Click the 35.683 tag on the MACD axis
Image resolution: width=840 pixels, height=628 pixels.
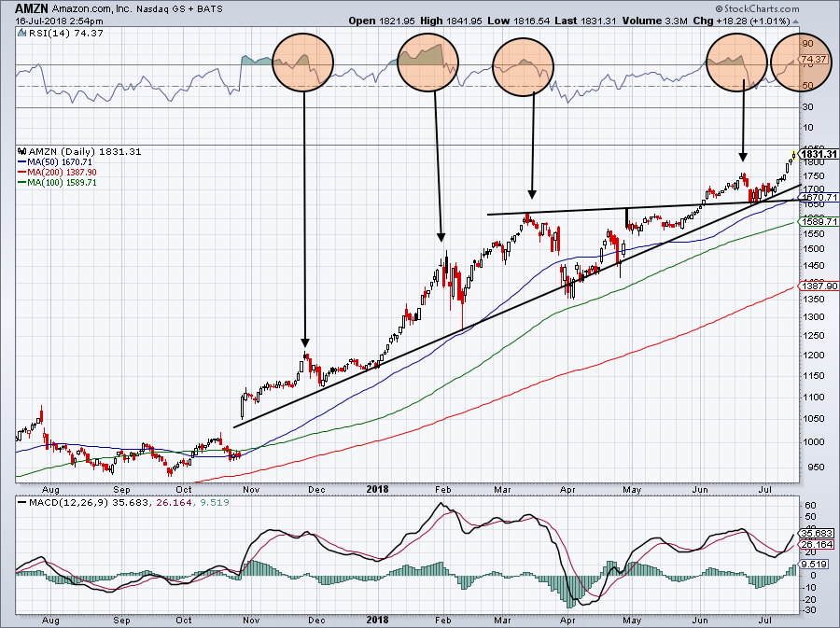click(817, 533)
